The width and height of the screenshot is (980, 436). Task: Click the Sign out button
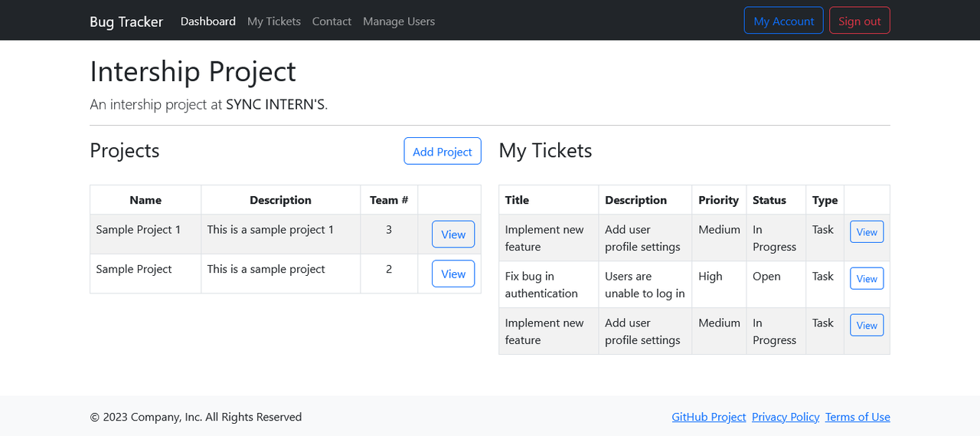859,21
